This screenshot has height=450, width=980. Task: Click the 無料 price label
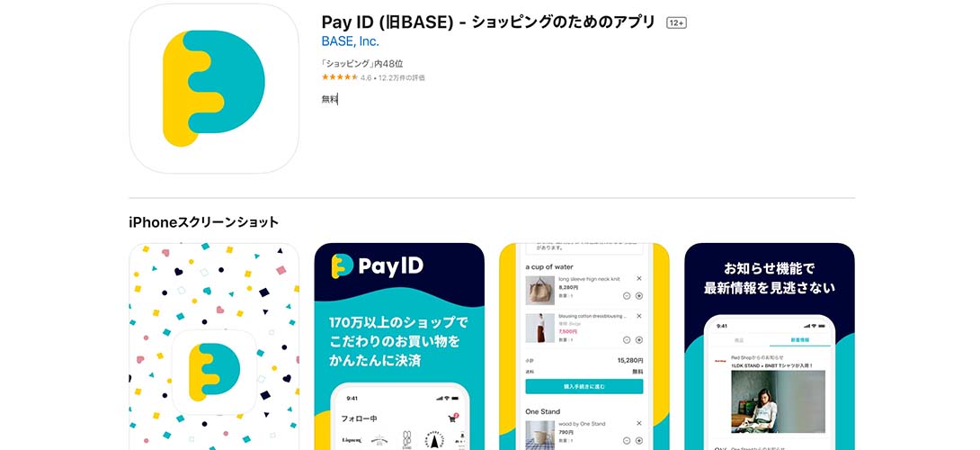[x=329, y=99]
